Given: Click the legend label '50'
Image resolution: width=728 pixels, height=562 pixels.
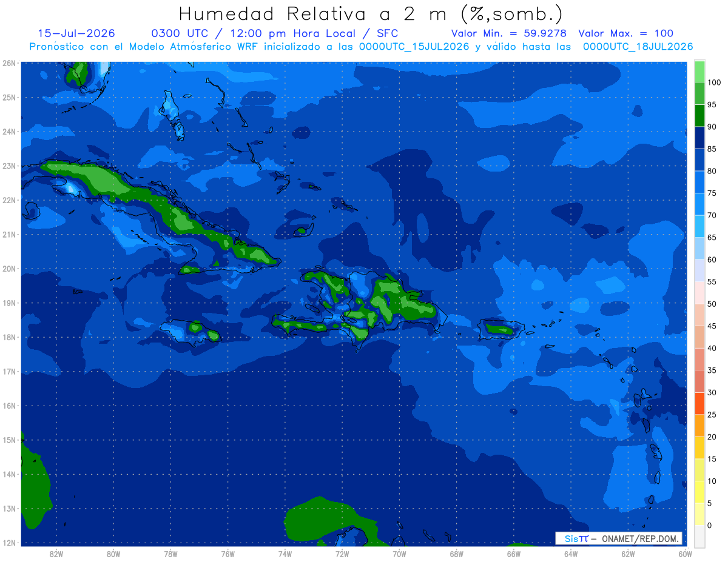Looking at the screenshot, I should 712,304.
